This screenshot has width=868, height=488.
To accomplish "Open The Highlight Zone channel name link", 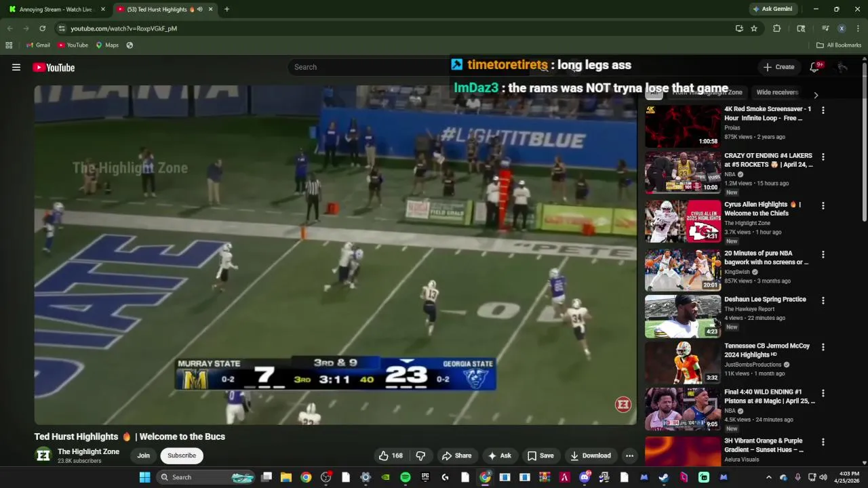I will (88, 451).
